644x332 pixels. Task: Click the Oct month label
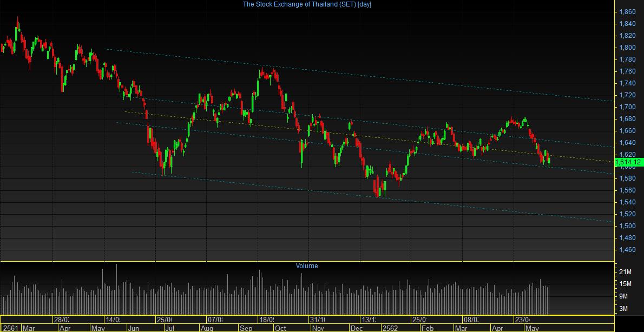[281, 328]
